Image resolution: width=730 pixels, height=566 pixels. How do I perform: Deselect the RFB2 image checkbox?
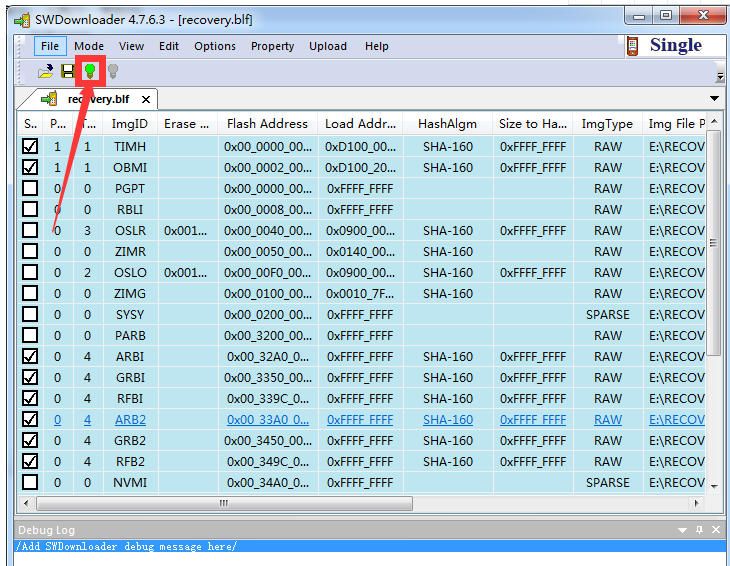(x=30, y=461)
